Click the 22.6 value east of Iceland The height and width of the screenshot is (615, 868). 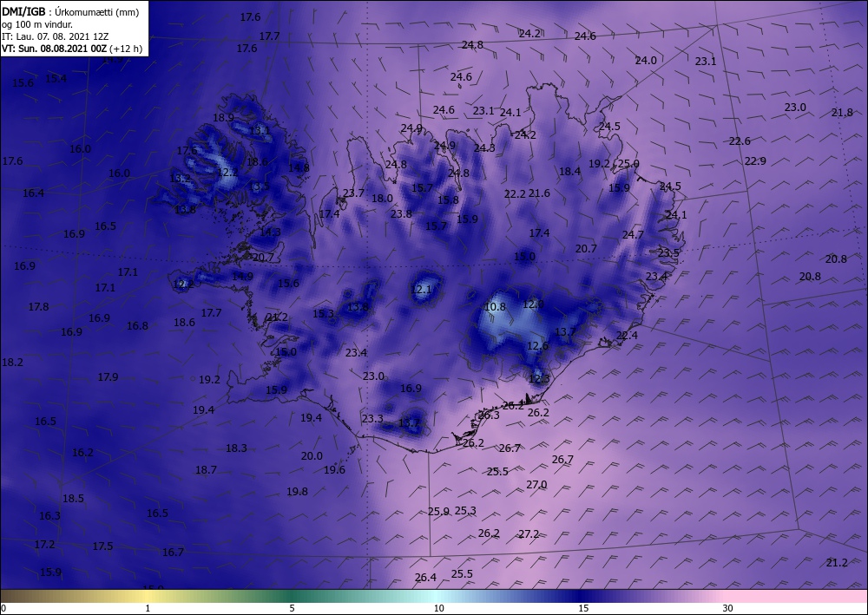740,141
